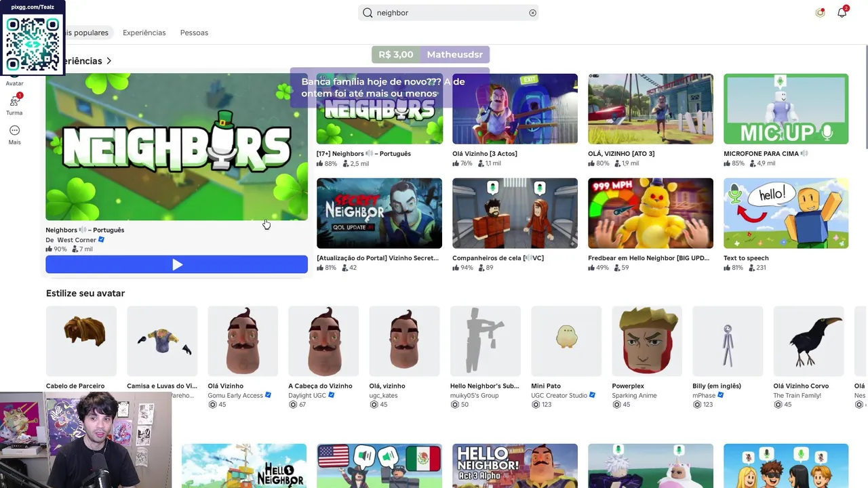The width and height of the screenshot is (868, 488).
Task: Open A Cabeça do Vizinho item
Action: pos(323,341)
